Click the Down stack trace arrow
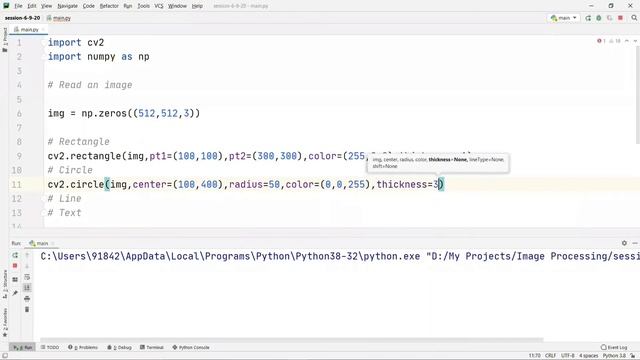This screenshot has height=360, width=640. pyautogui.click(x=27, y=266)
